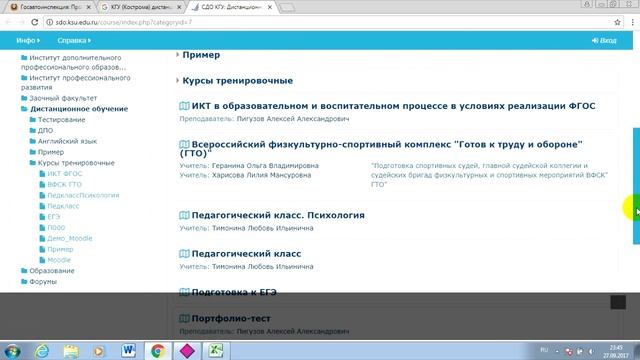Open the Chrome three-dot menu
The height and width of the screenshot is (360, 640).
tap(633, 22)
